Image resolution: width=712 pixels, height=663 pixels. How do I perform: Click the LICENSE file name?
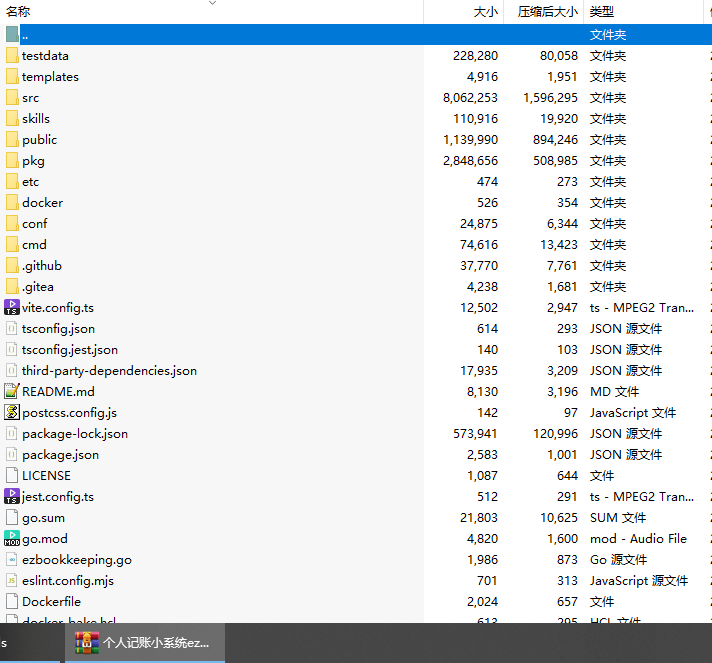[x=46, y=476]
